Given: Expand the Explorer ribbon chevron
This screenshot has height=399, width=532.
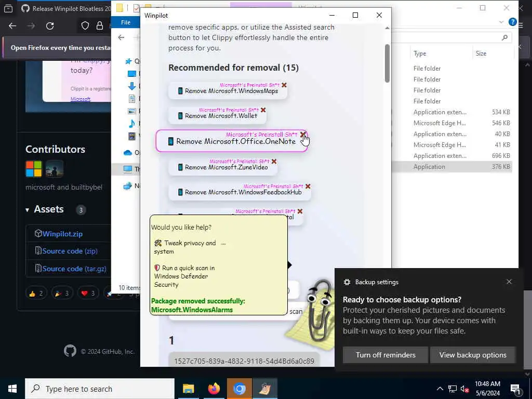Looking at the screenshot, I should click(501, 22).
